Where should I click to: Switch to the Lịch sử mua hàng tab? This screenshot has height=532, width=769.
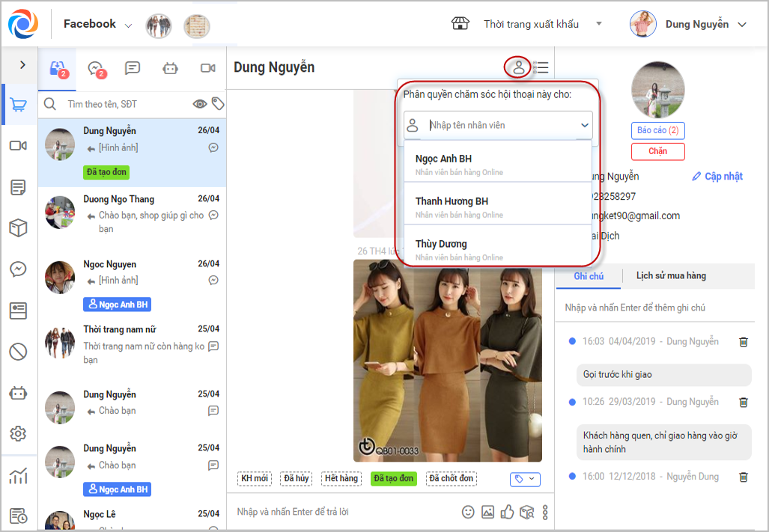tap(671, 276)
